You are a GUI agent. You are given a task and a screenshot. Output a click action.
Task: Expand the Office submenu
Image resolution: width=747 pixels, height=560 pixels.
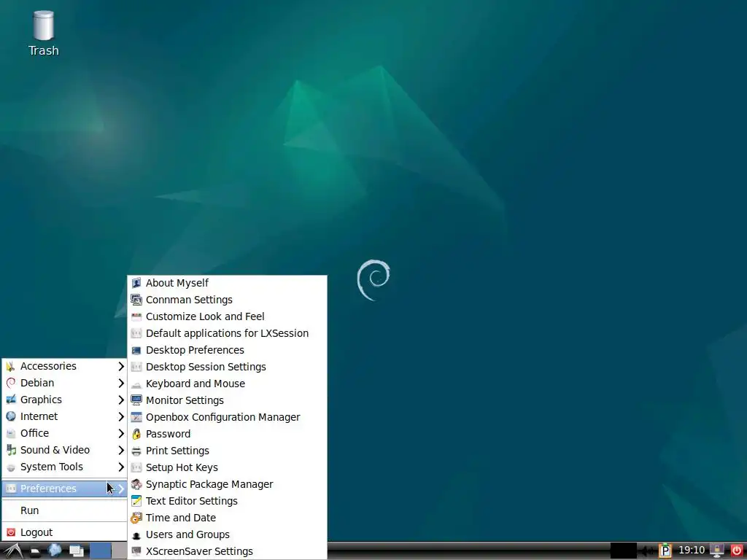64,433
